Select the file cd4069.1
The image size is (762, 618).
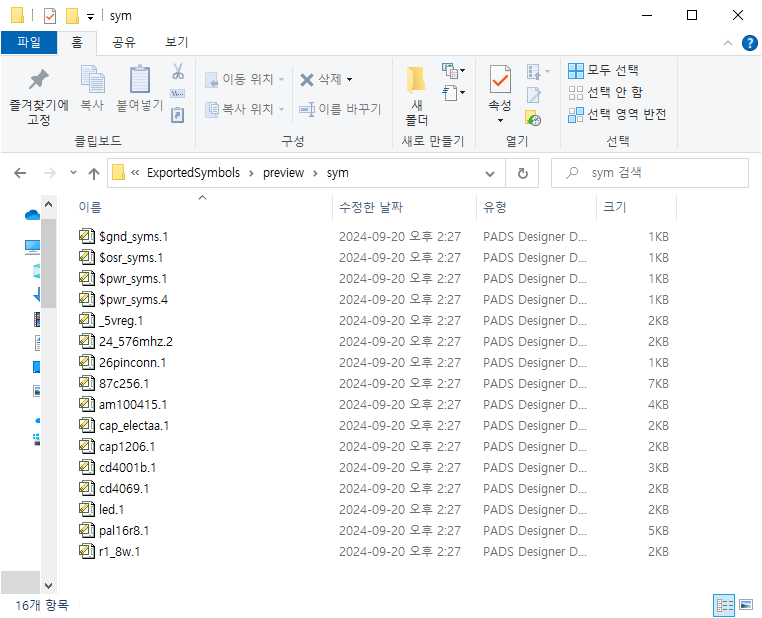point(124,488)
